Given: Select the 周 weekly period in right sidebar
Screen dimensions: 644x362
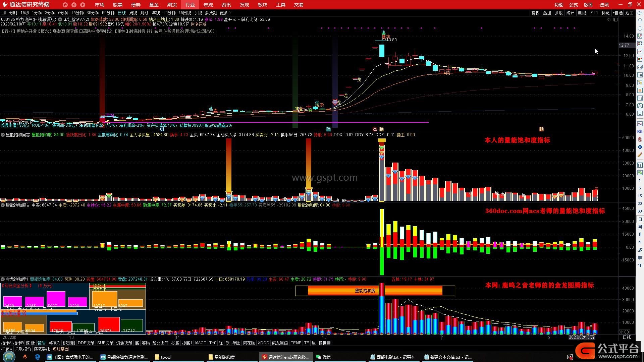Looking at the screenshot, I should (x=640, y=227).
